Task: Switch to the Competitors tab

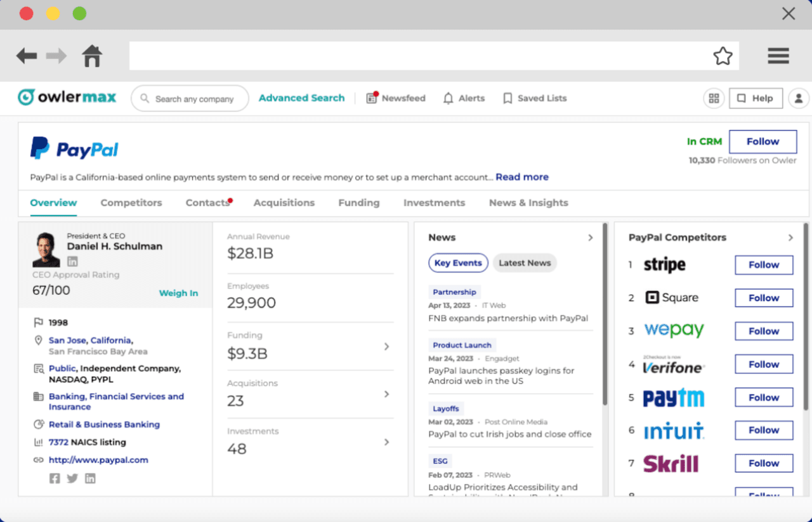Action: point(131,202)
